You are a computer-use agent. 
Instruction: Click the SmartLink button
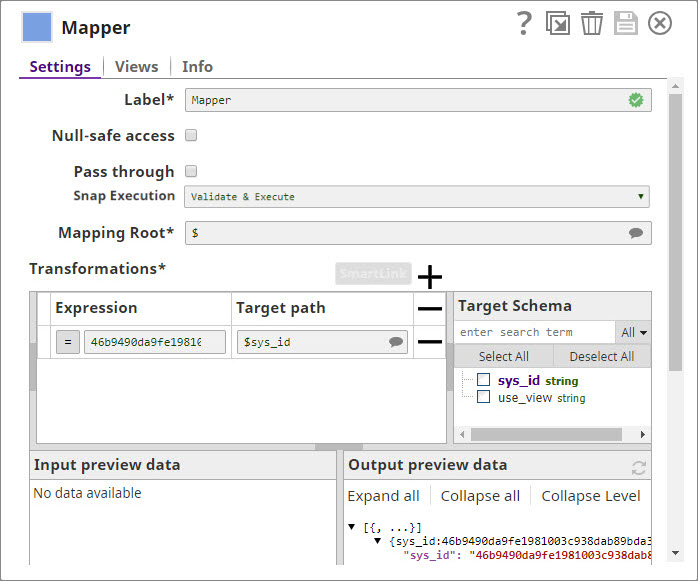pyautogui.click(x=373, y=273)
